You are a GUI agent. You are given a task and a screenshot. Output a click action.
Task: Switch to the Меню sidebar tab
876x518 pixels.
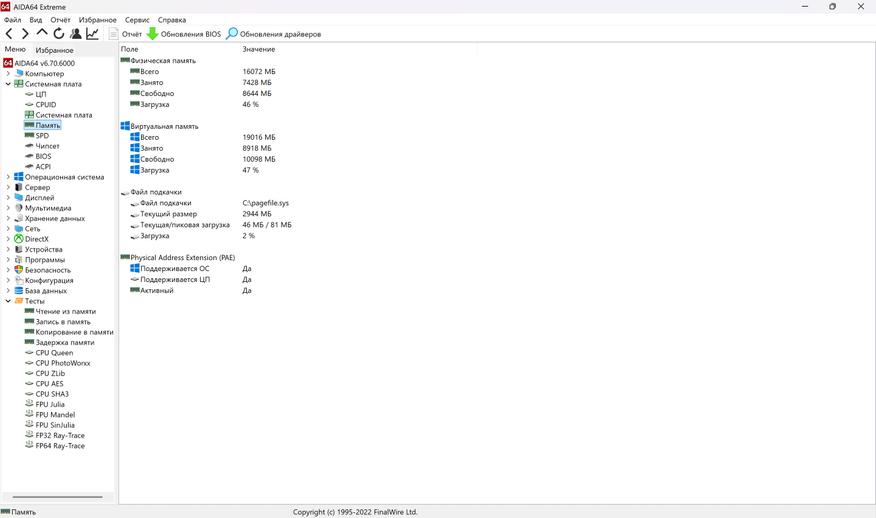(15, 49)
